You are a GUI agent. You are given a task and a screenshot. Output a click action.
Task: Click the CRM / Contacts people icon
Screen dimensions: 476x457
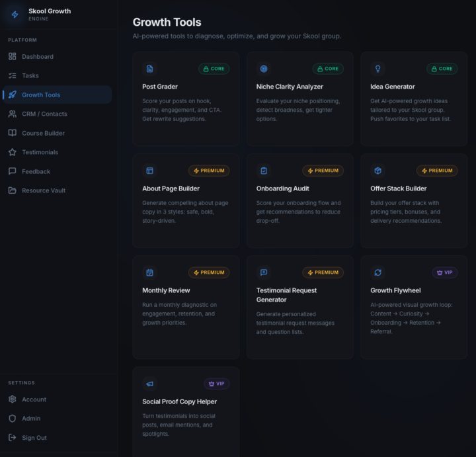pyautogui.click(x=12, y=114)
